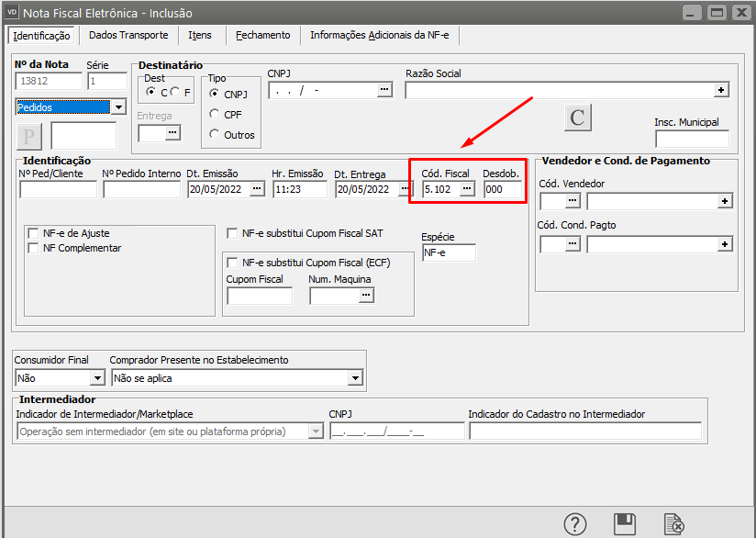Click plus button beside Razão Social field
The image size is (756, 538).
pyautogui.click(x=722, y=90)
